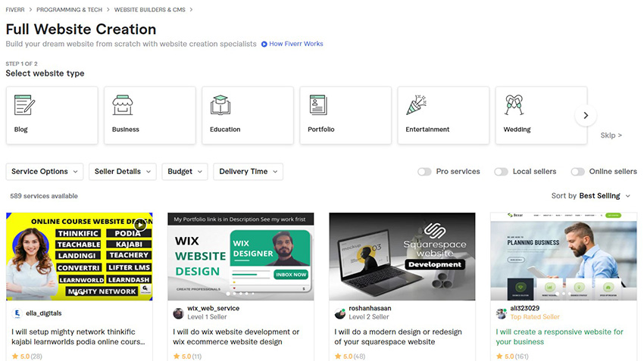644x361 pixels.
Task: Click play icon beside How Fiverr Works
Action: point(264,45)
